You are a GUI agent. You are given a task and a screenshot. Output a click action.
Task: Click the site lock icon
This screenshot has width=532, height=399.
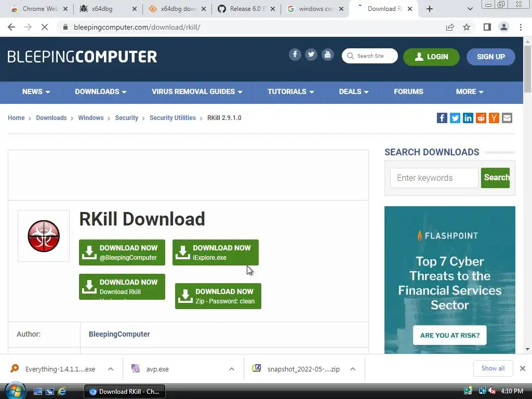coord(65,27)
